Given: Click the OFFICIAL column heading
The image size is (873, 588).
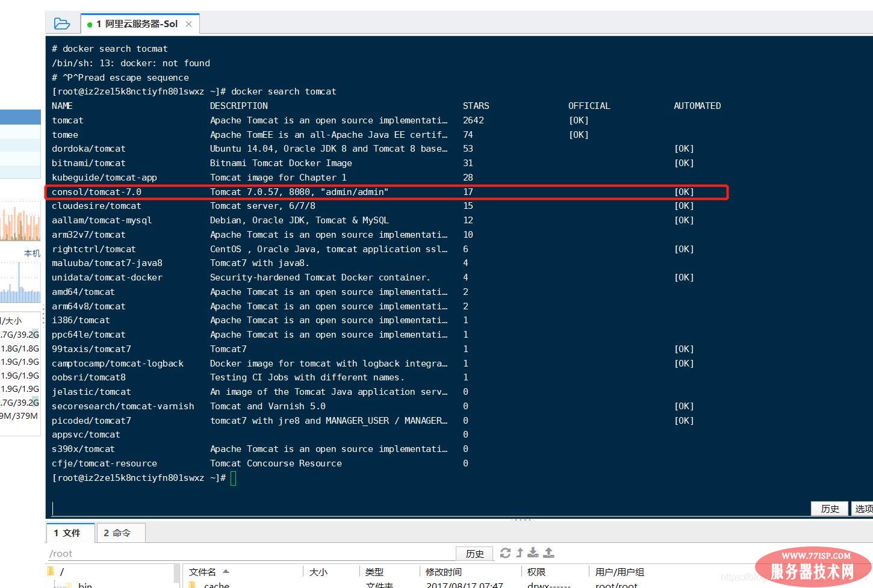Looking at the screenshot, I should 589,106.
